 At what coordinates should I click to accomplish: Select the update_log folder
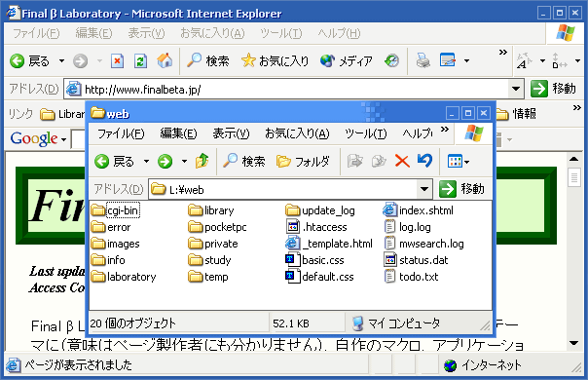tap(320, 210)
